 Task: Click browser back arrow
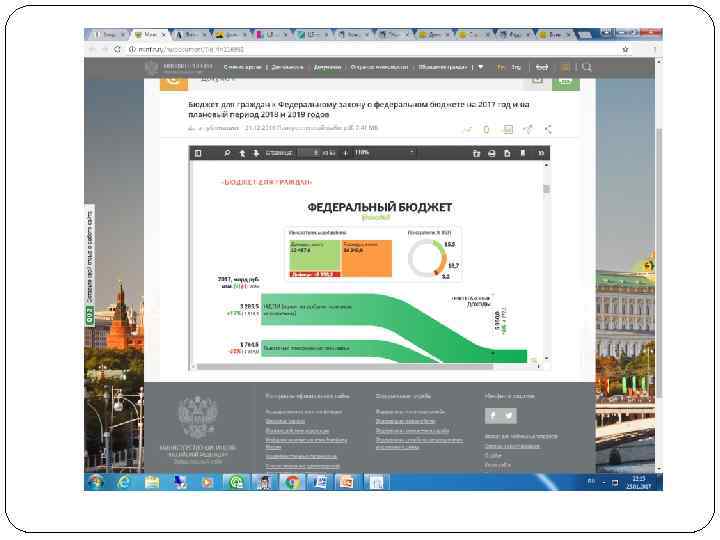coord(92,49)
